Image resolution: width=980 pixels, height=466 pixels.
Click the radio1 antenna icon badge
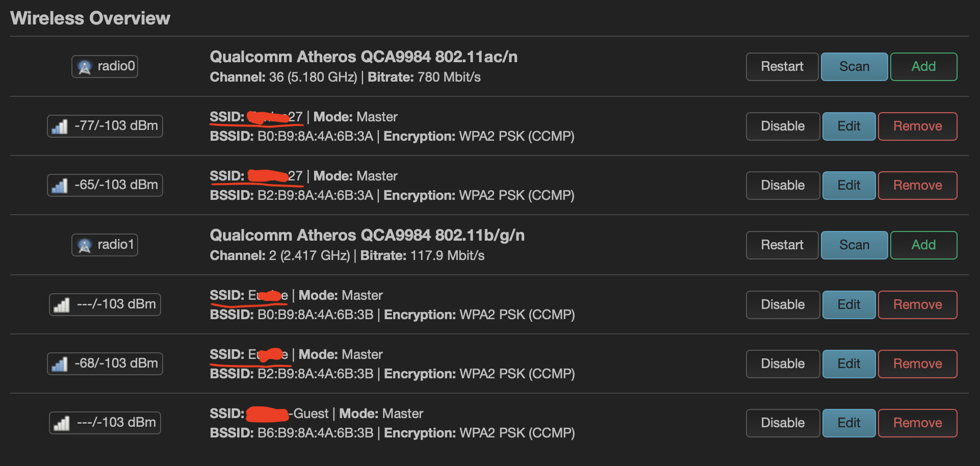(x=105, y=245)
